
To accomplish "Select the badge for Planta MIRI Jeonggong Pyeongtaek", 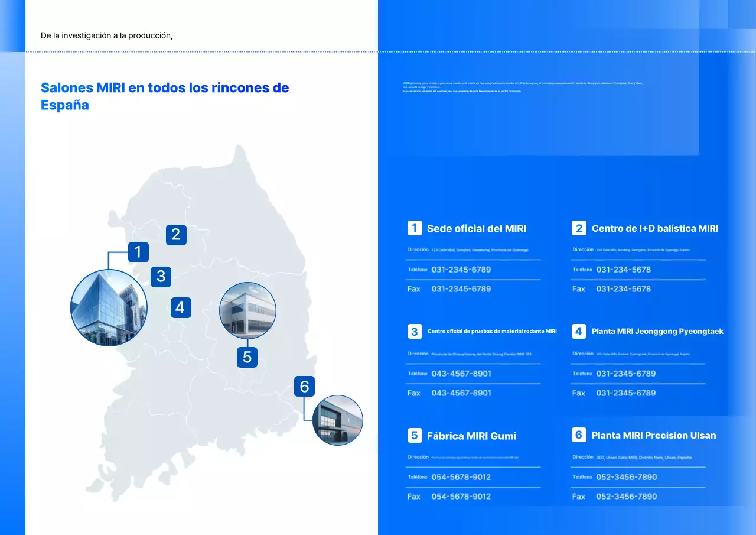I will point(579,331).
